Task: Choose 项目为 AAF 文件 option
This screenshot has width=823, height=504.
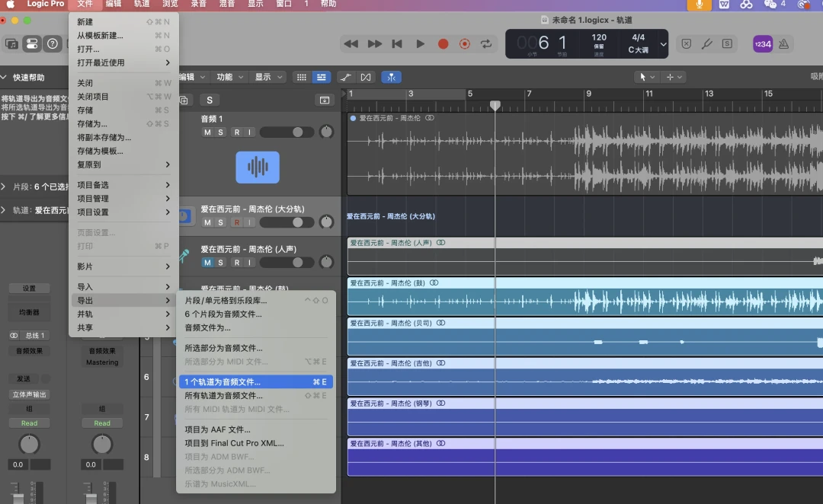Action: [x=255, y=429]
